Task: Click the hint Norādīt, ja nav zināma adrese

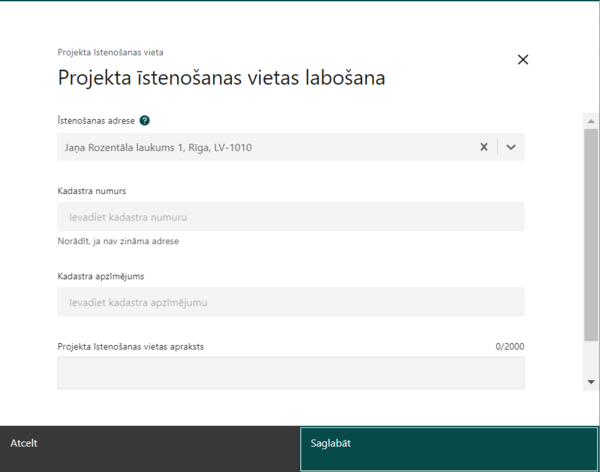Action: 118,241
